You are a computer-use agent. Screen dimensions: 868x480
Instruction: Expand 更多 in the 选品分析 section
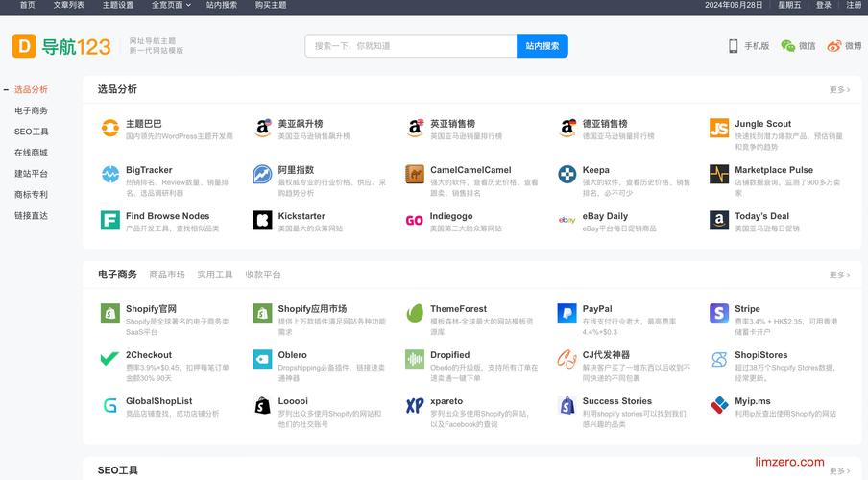tap(839, 90)
